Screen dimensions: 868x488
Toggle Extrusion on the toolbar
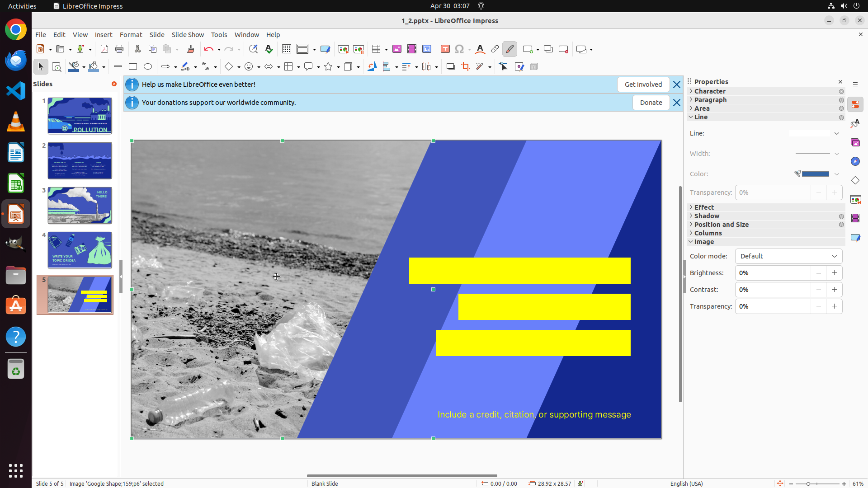click(534, 67)
